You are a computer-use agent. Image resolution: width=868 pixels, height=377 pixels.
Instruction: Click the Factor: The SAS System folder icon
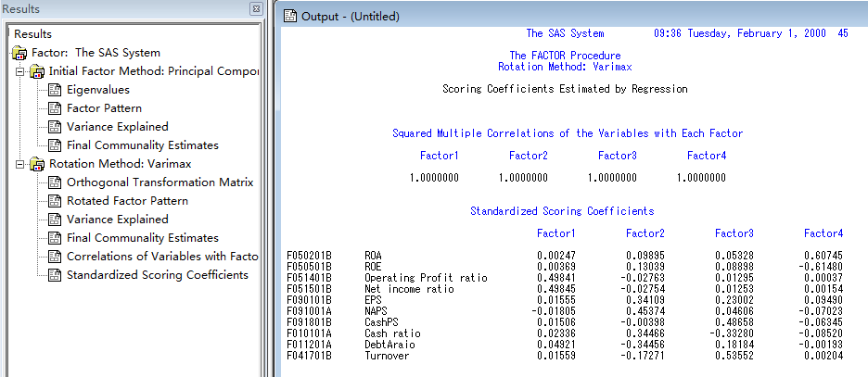20,53
